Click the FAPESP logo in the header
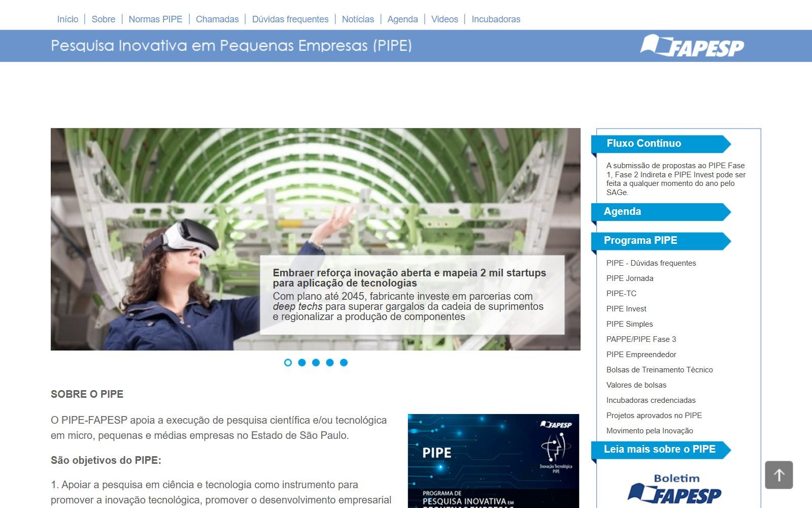 [x=692, y=46]
